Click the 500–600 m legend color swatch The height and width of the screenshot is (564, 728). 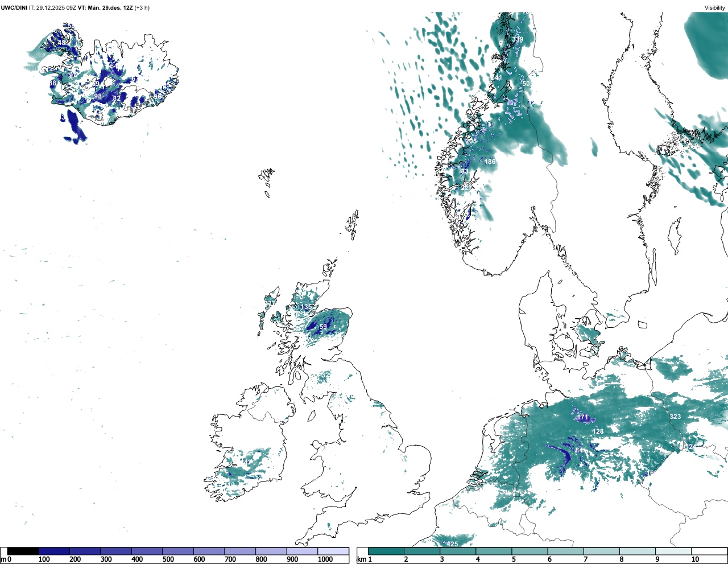pyautogui.click(x=177, y=551)
